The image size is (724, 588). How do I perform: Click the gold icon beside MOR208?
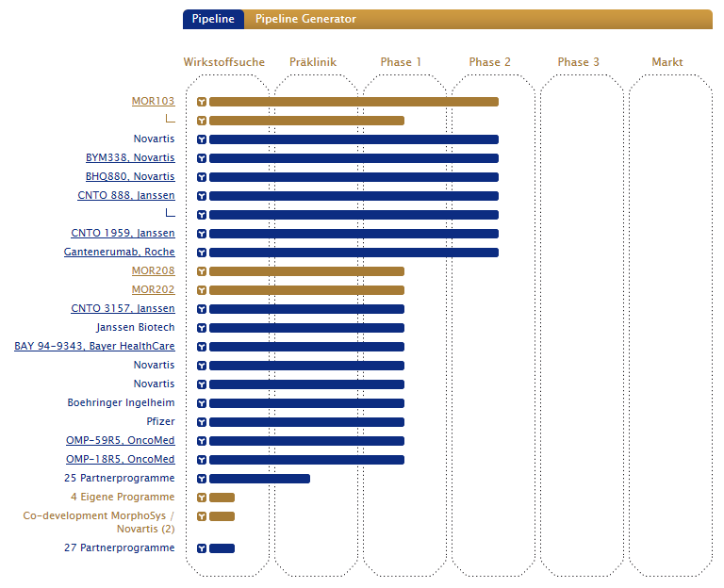[202, 271]
